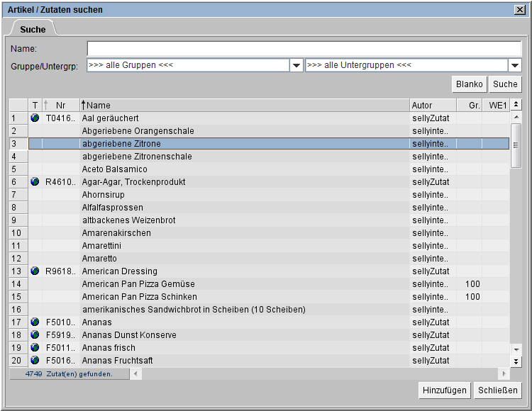The image size is (532, 411).
Task: Jump to top using the table's double-arrow button
Action: [x=516, y=105]
